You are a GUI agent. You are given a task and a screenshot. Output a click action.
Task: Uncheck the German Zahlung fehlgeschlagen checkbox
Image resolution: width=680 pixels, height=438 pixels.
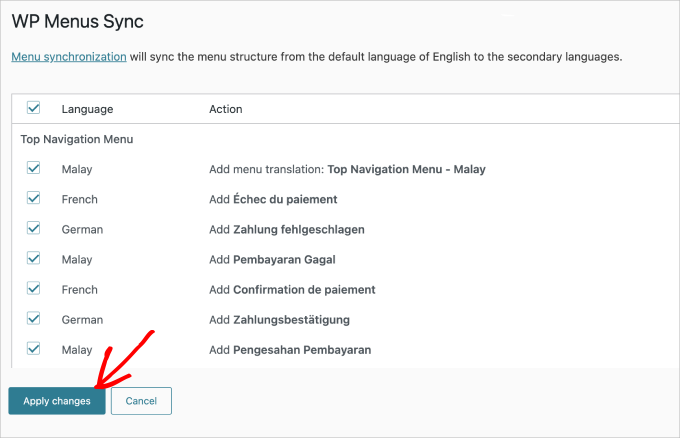click(x=33, y=229)
